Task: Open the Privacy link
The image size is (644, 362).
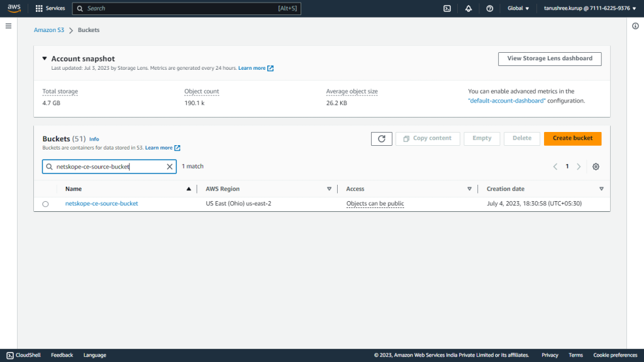Action: coord(550,355)
